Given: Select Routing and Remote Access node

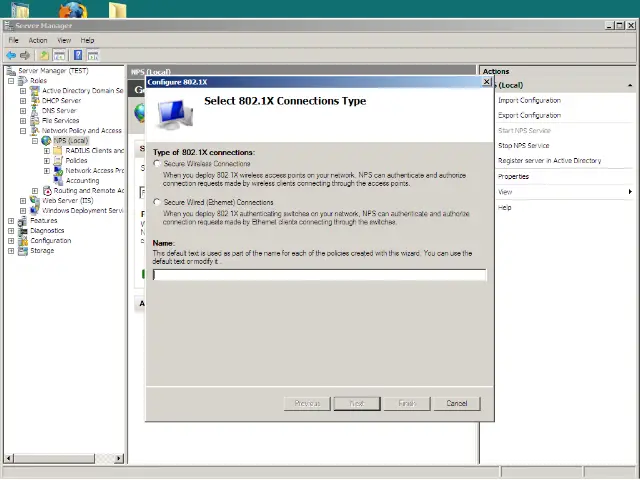Looking at the screenshot, I should pyautogui.click(x=89, y=191).
